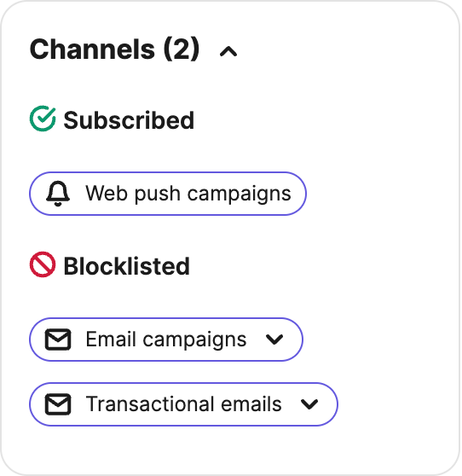The width and height of the screenshot is (462, 476).
Task: Click the Channels (2) heading
Action: tap(115, 49)
